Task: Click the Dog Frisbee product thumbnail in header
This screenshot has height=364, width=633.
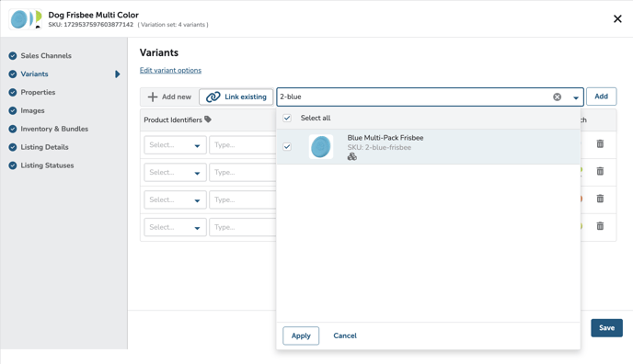Action: coord(26,19)
